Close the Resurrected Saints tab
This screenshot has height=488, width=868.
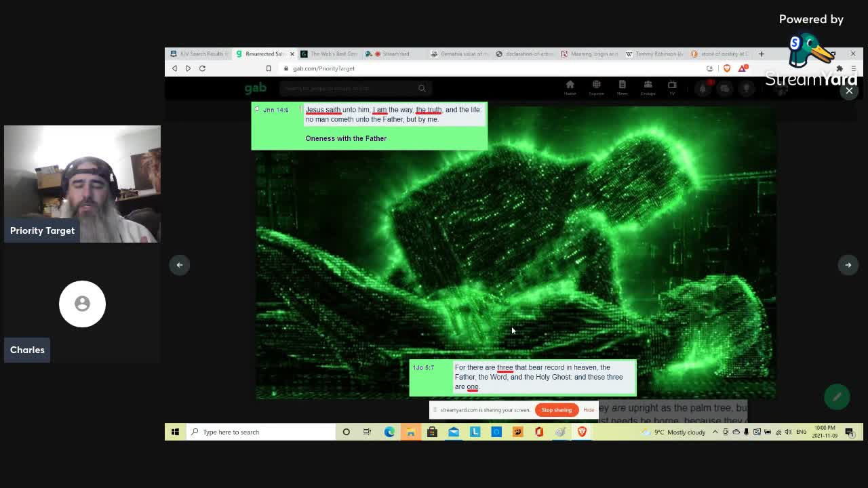(x=292, y=54)
